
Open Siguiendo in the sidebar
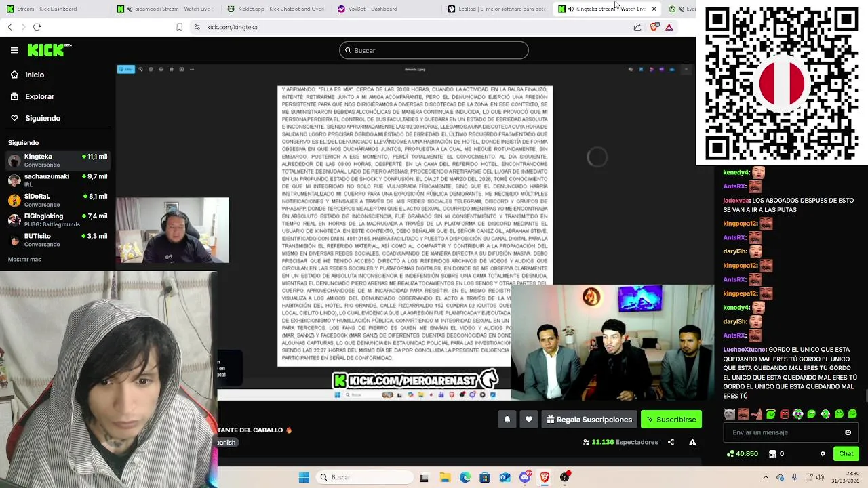tap(35, 118)
